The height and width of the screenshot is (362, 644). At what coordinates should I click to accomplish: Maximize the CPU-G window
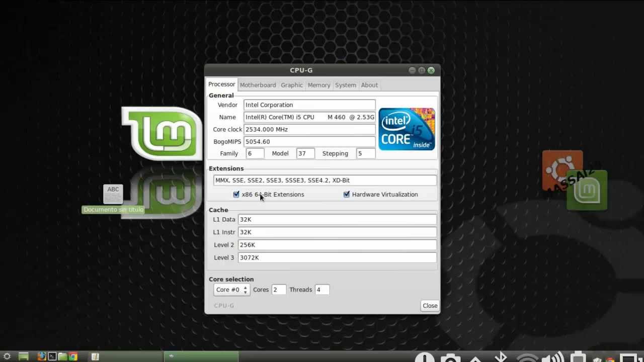[x=422, y=70]
